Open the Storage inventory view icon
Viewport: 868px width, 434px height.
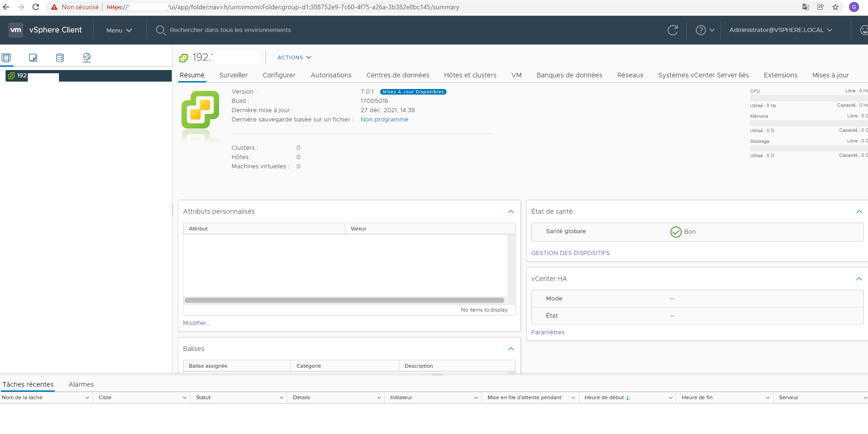tap(60, 57)
